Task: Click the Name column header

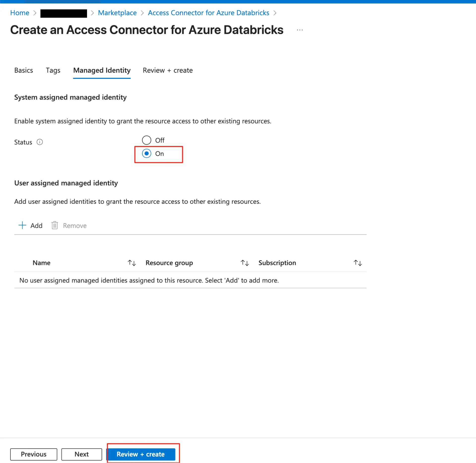Action: [41, 263]
